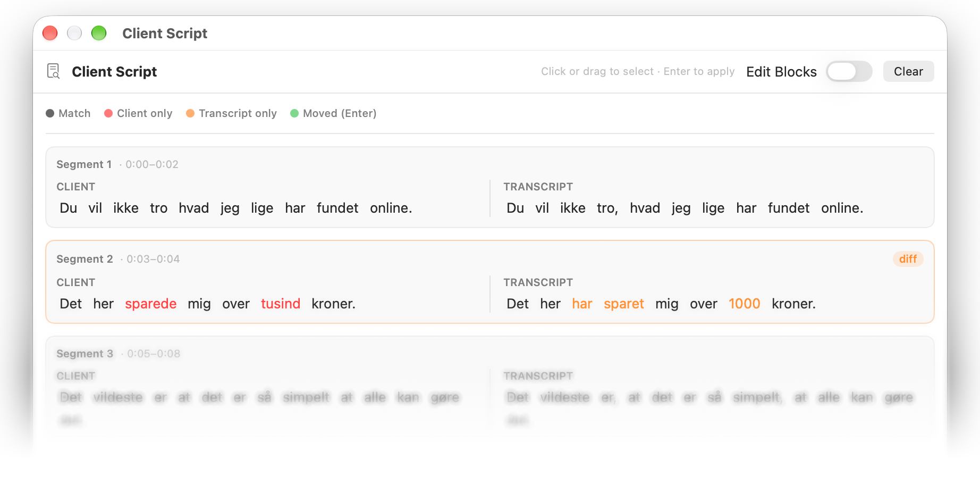
Task: Select "kroner." in Segment 2 client text
Action: click(x=334, y=304)
